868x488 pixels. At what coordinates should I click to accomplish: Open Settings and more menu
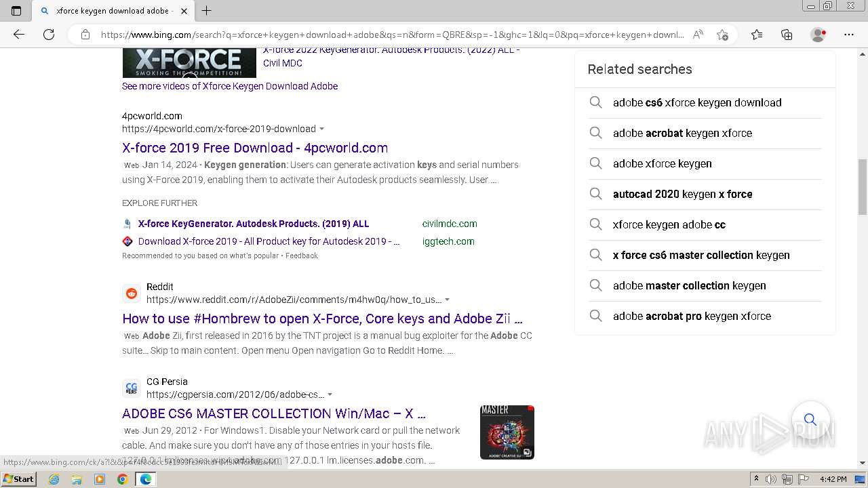click(x=849, y=35)
